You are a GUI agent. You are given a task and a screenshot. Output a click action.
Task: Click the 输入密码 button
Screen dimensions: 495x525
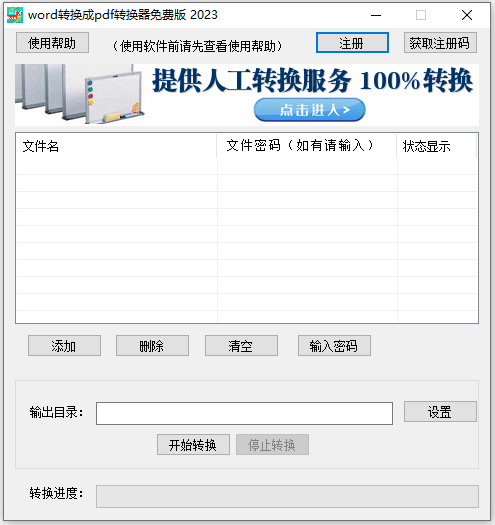pos(334,346)
